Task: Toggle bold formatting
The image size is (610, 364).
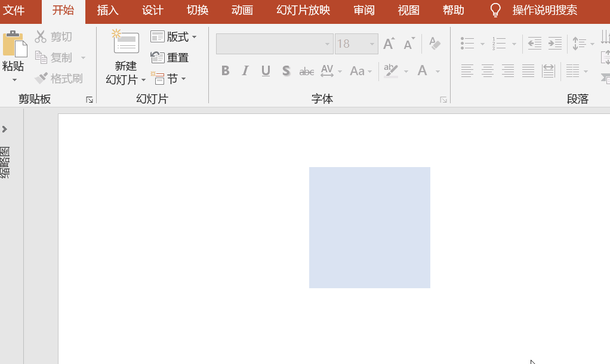Action: pyautogui.click(x=225, y=70)
